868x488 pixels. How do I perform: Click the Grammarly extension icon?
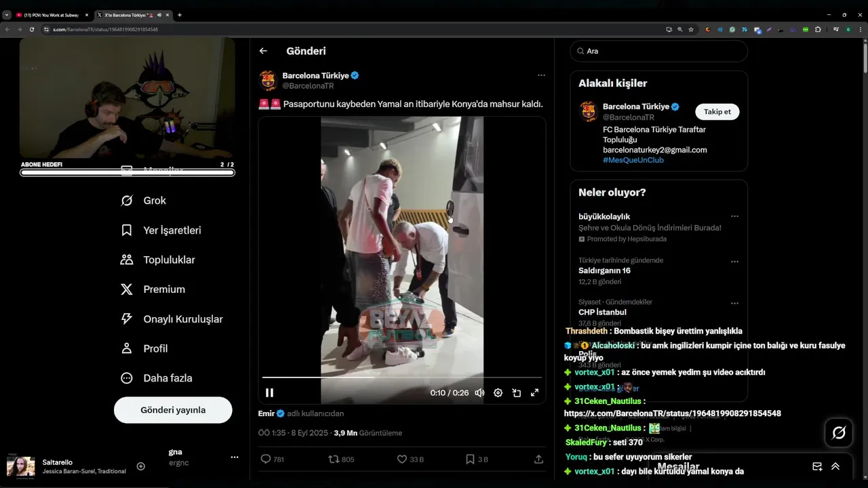pyautogui.click(x=732, y=29)
